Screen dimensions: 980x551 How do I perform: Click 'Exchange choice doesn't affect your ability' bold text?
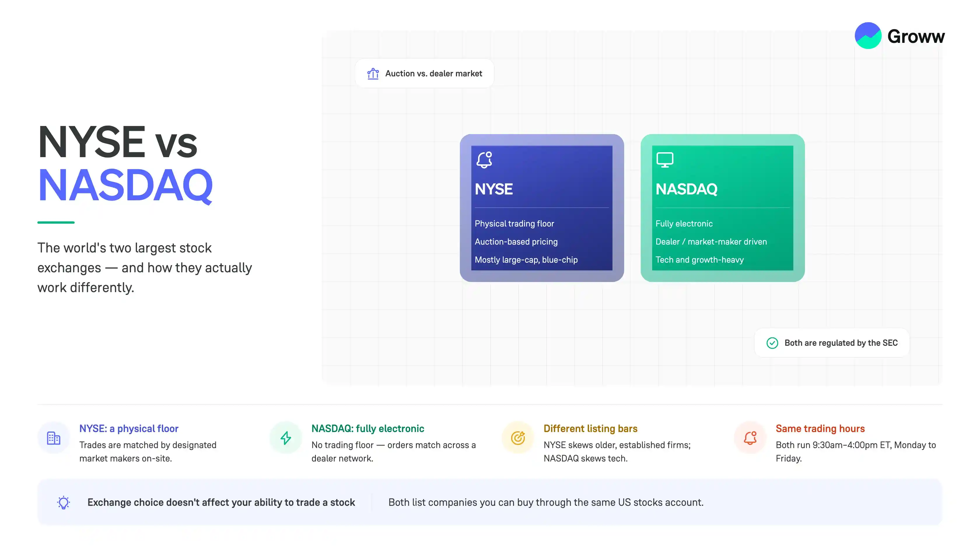pyautogui.click(x=221, y=502)
